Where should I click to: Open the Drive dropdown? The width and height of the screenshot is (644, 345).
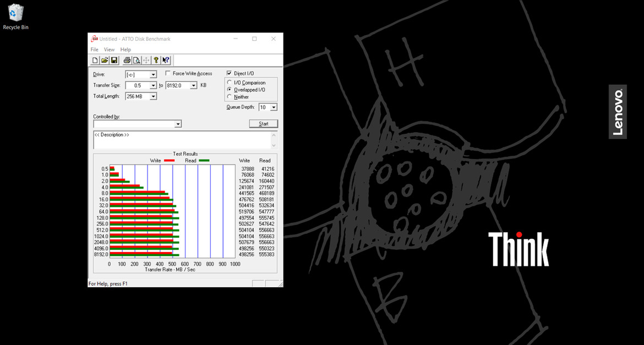pyautogui.click(x=153, y=75)
